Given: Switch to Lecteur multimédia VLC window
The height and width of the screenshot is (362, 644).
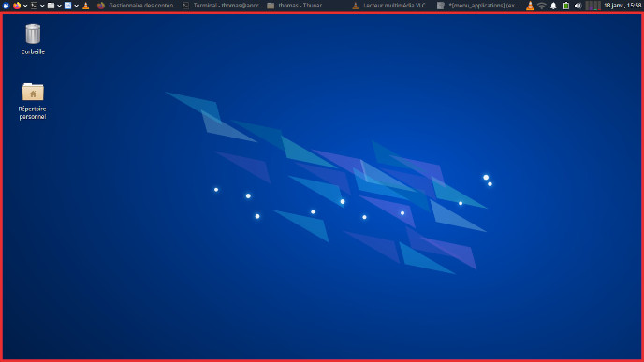Looking at the screenshot, I should tap(389, 6).
